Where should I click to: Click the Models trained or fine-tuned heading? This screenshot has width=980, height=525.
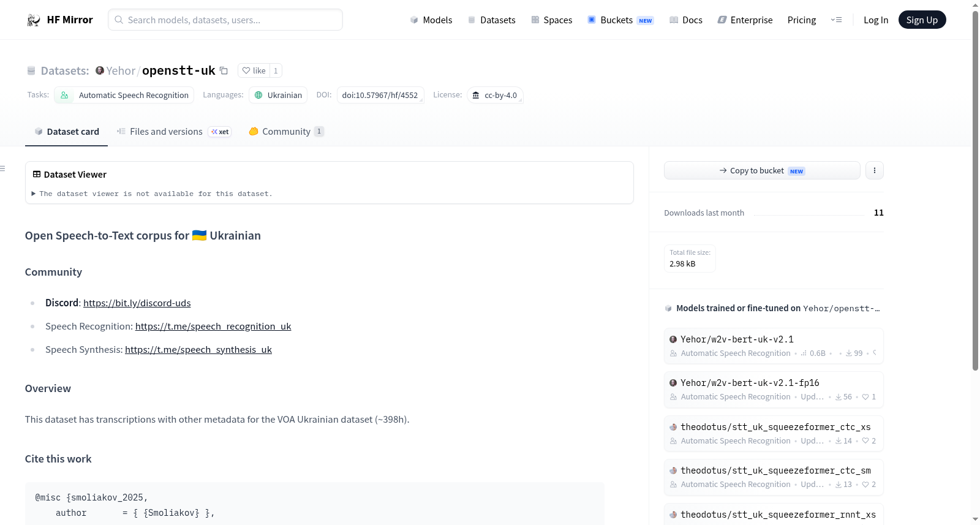pos(778,308)
